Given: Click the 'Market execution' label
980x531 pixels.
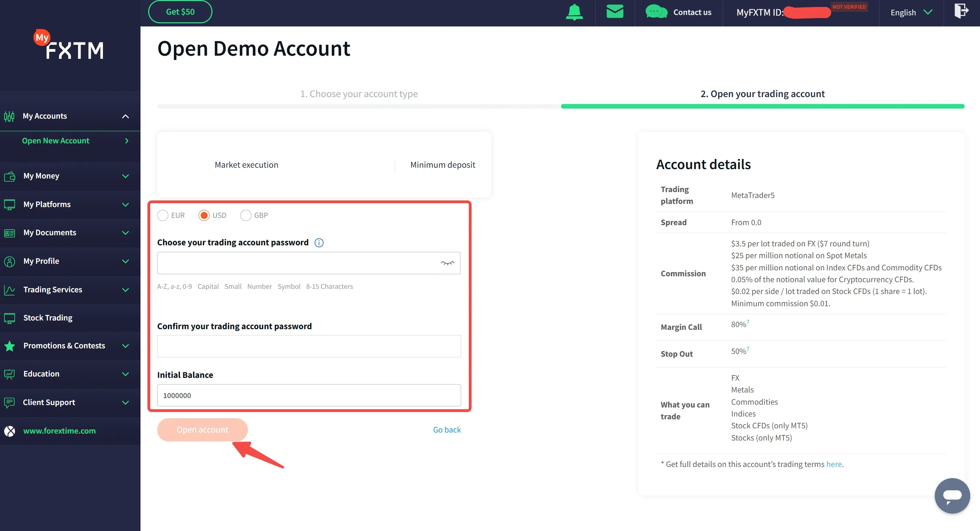Looking at the screenshot, I should [246, 165].
